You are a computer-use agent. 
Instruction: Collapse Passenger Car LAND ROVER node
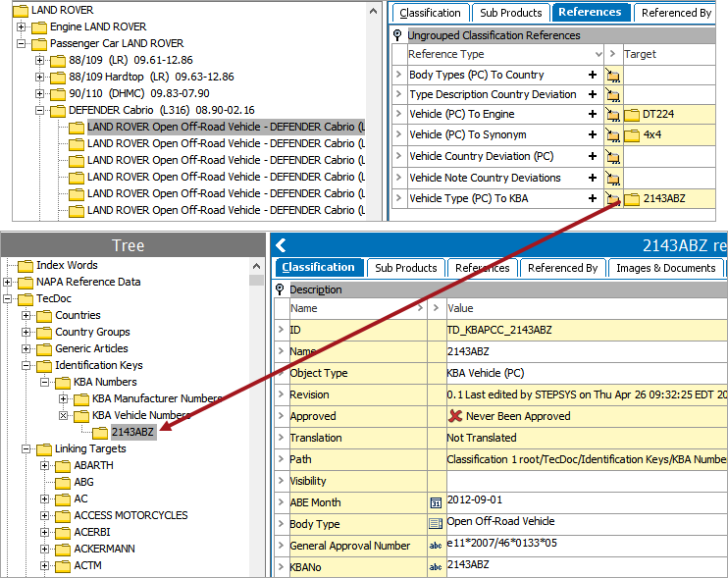[21, 43]
